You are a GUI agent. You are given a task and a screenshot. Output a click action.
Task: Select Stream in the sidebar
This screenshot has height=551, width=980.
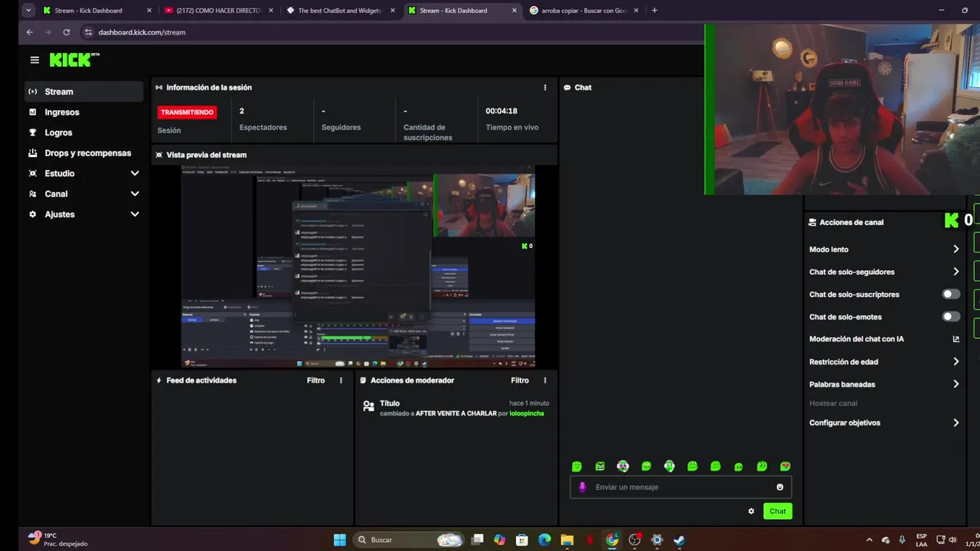click(83, 92)
